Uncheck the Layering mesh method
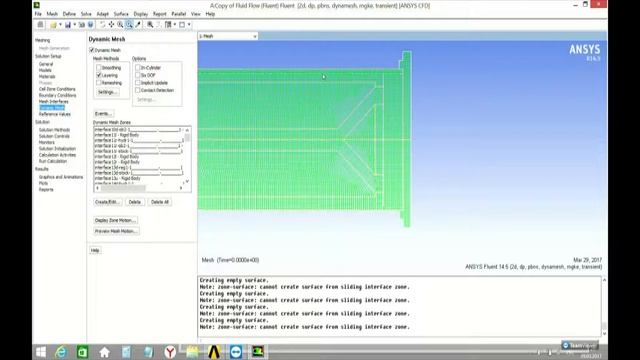This screenshot has height=360, width=640. click(99, 75)
